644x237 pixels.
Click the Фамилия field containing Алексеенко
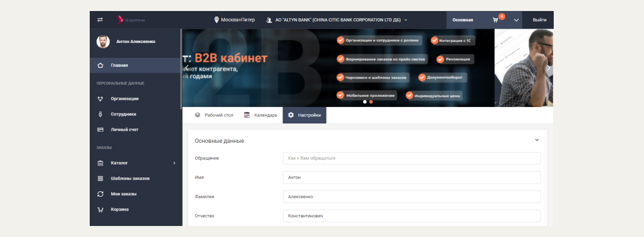tap(412, 197)
